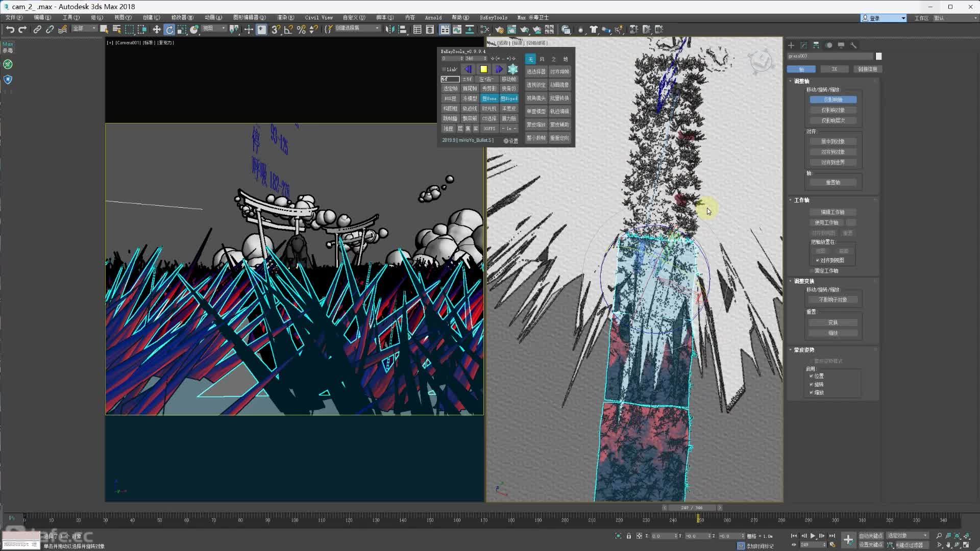980x551 pixels.
Task: Enable the 对齐到视图 checkbox
Action: pos(818,260)
